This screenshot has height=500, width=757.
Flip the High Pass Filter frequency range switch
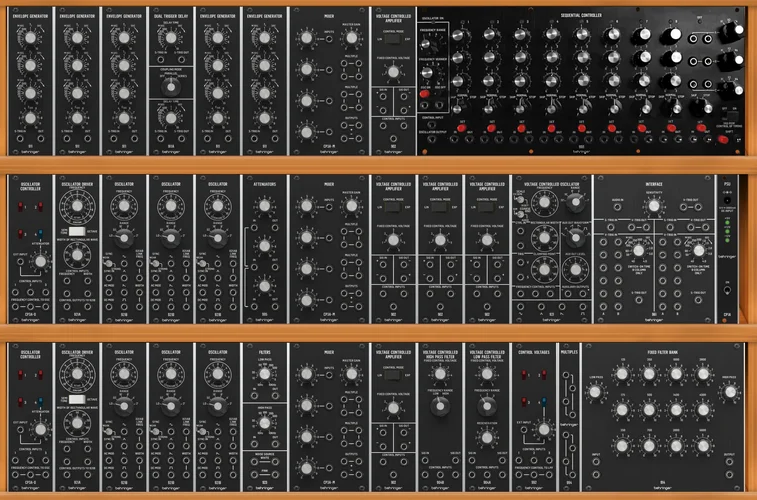coord(440,406)
